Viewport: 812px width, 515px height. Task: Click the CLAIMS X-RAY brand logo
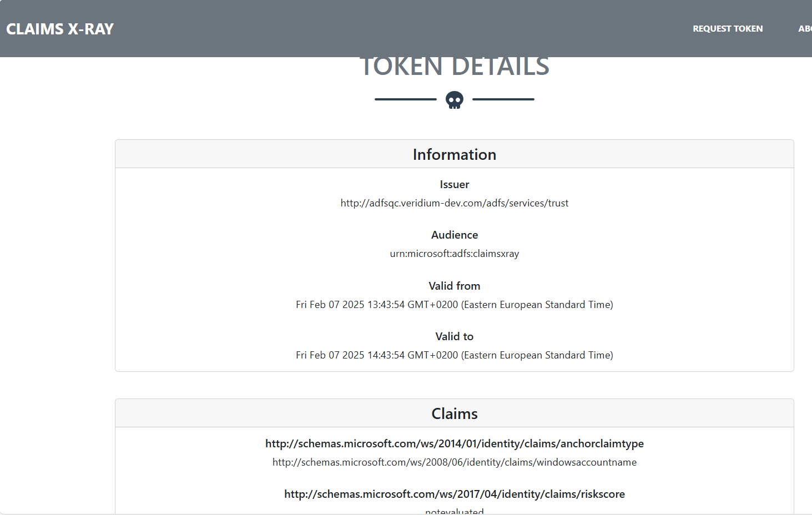click(x=60, y=29)
